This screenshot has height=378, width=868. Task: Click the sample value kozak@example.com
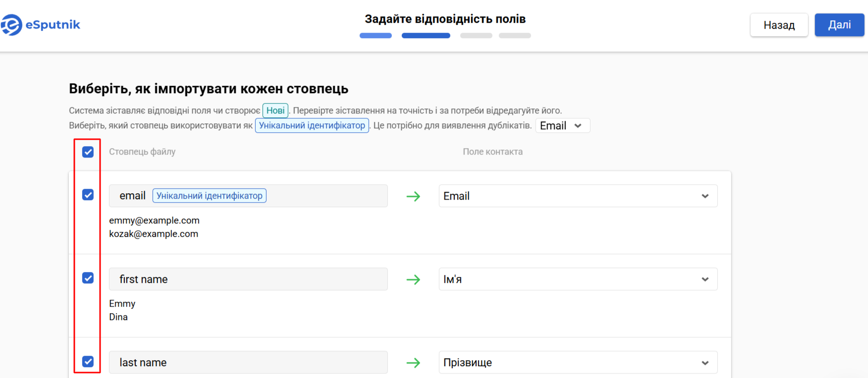tap(154, 234)
